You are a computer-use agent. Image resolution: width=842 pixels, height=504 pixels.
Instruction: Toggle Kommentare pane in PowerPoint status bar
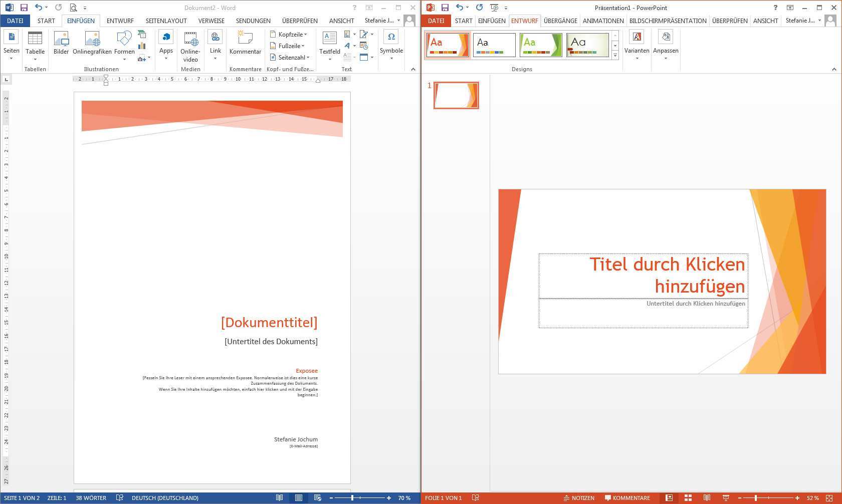[x=627, y=498]
